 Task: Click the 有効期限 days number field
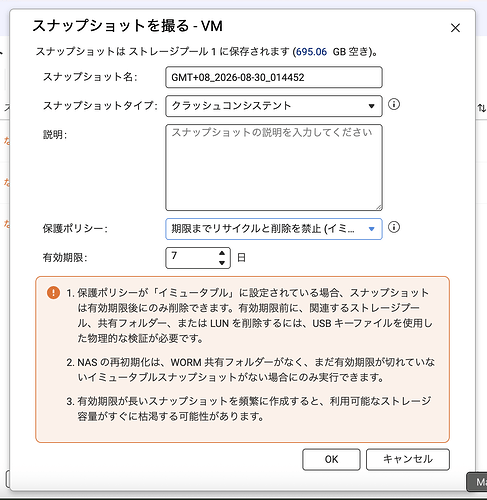192,258
